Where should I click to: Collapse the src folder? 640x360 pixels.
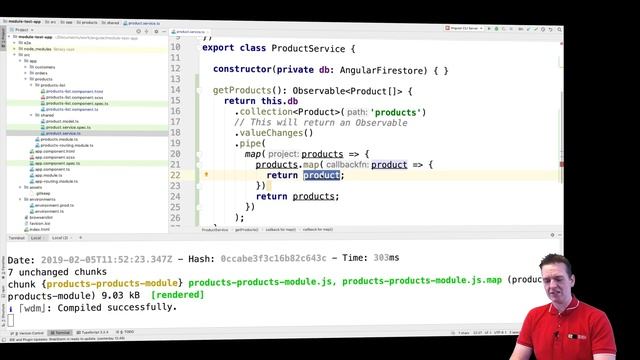click(15, 55)
